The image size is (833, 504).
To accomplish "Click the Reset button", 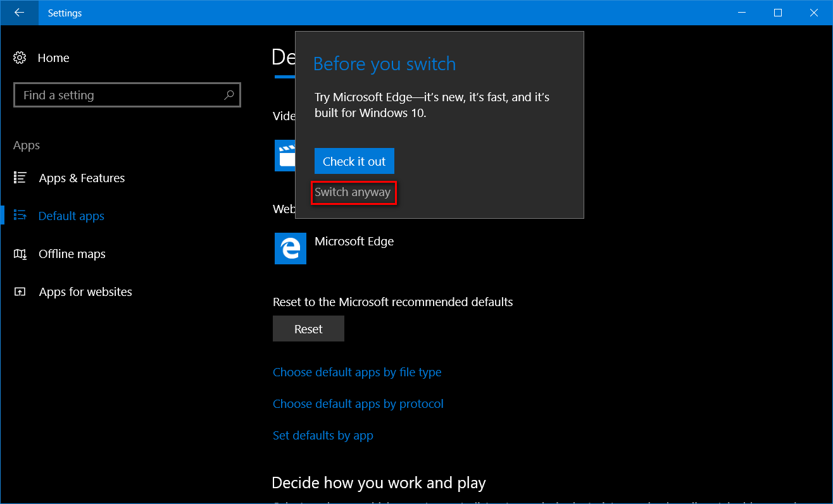I will point(308,329).
